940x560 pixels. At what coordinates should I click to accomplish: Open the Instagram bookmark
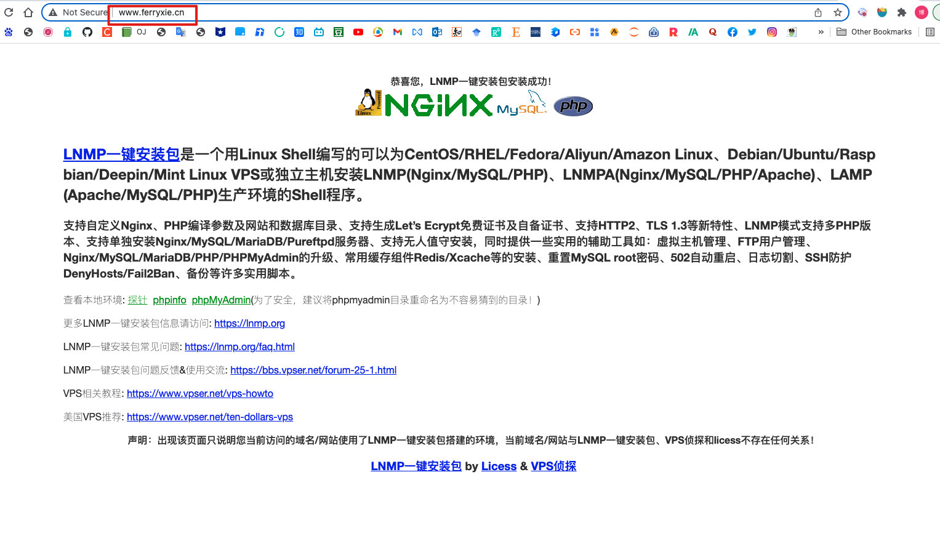click(772, 32)
